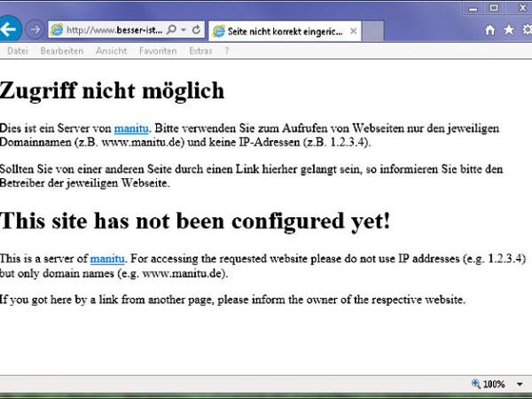The width and height of the screenshot is (532, 399).
Task: Click heading 'This site has not been configured yet!'
Action: click(195, 221)
